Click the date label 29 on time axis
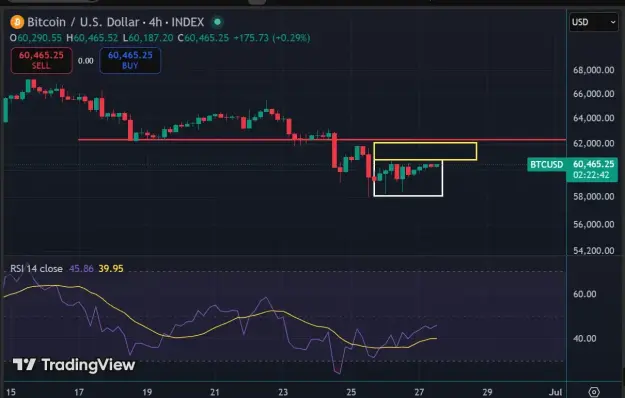 487,392
